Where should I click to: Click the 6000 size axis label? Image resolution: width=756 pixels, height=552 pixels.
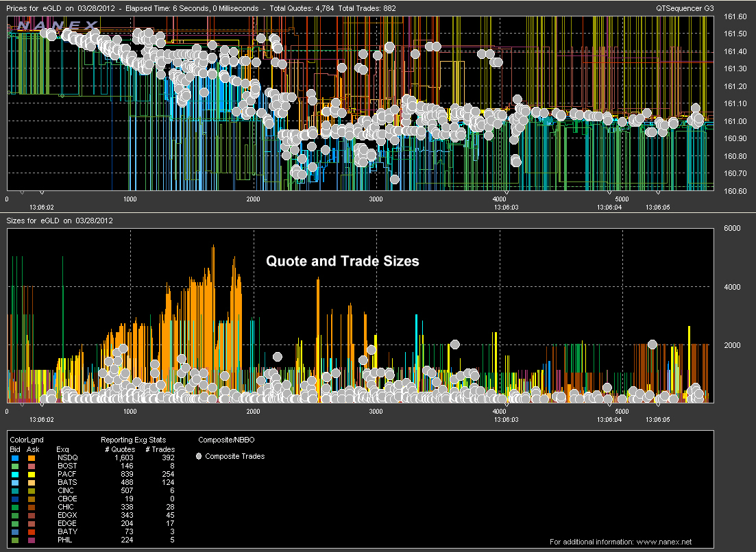point(733,228)
